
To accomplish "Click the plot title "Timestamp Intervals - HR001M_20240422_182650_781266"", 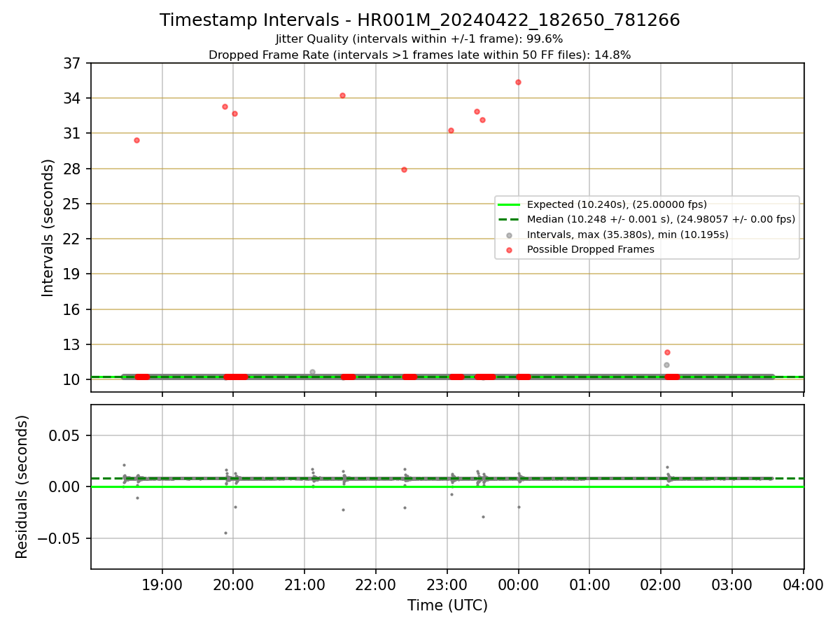I will [x=420, y=20].
